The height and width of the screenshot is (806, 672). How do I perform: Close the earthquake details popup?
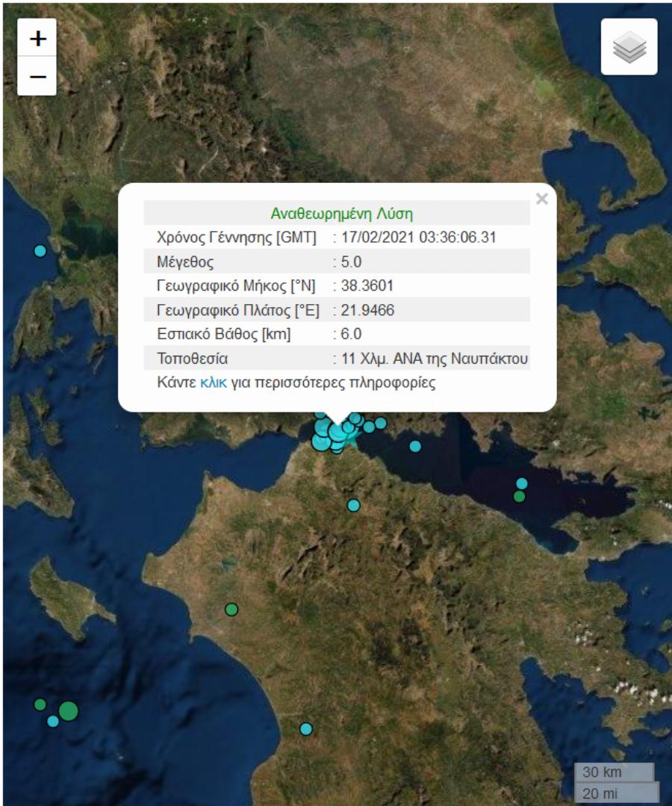click(541, 199)
